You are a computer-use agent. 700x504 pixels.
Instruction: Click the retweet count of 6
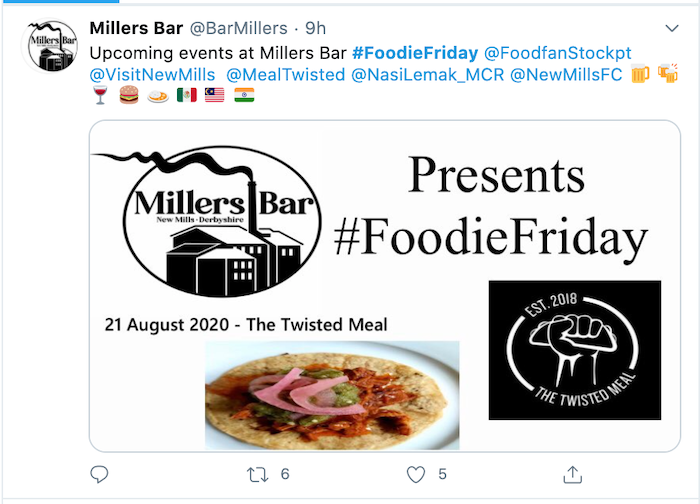pos(286,474)
